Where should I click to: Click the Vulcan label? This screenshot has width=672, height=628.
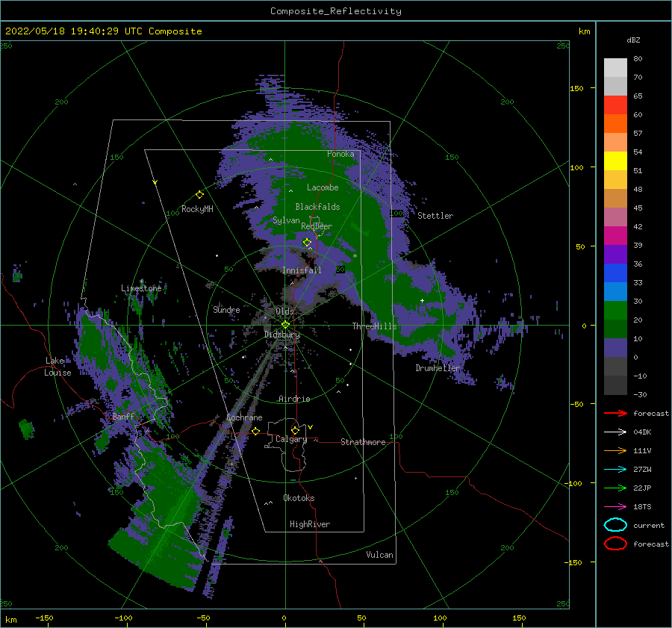tap(379, 555)
